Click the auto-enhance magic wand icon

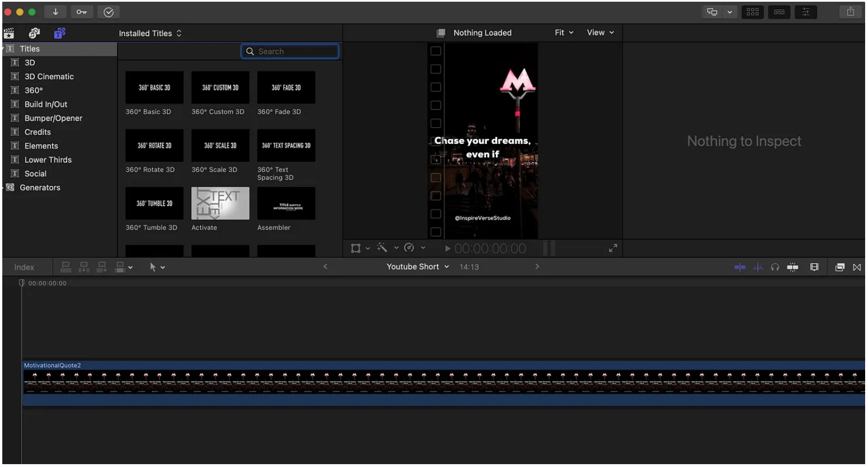pyautogui.click(x=381, y=247)
